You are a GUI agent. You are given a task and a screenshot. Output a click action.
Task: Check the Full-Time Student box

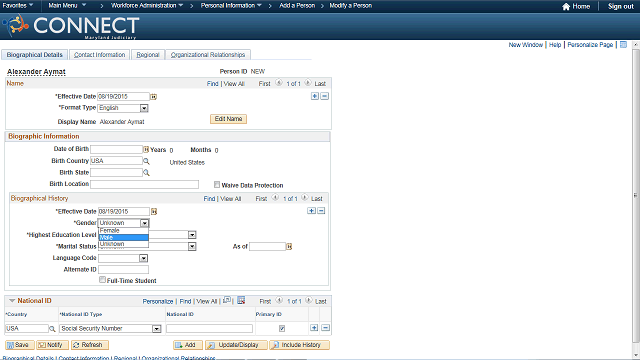[102, 280]
